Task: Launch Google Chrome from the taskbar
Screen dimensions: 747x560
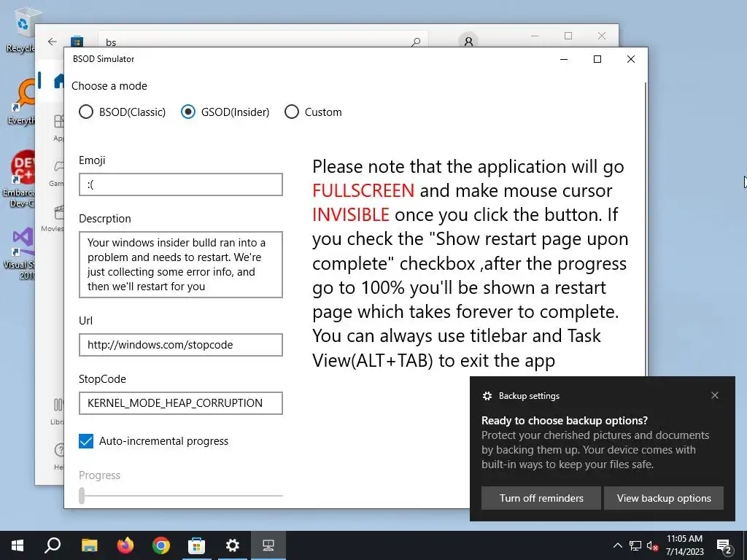Action: coord(161,545)
